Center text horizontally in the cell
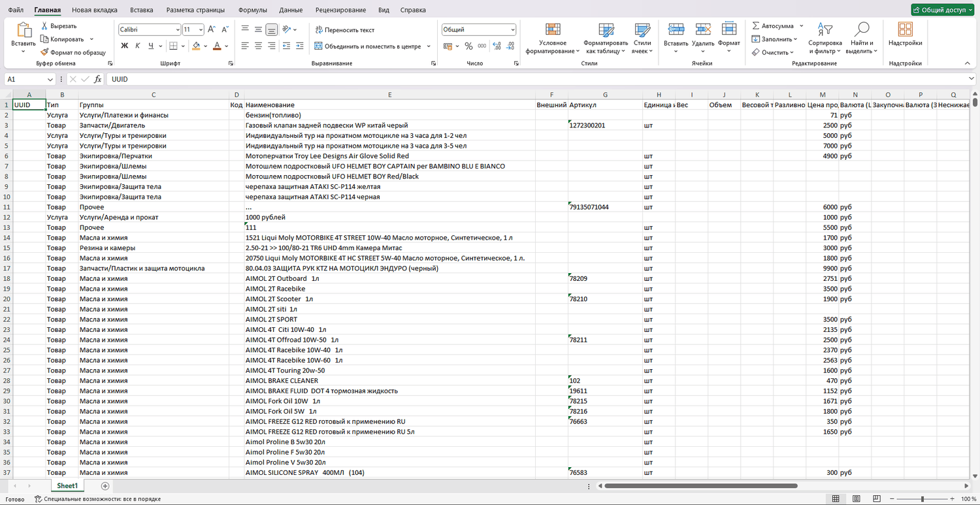 [x=259, y=46]
